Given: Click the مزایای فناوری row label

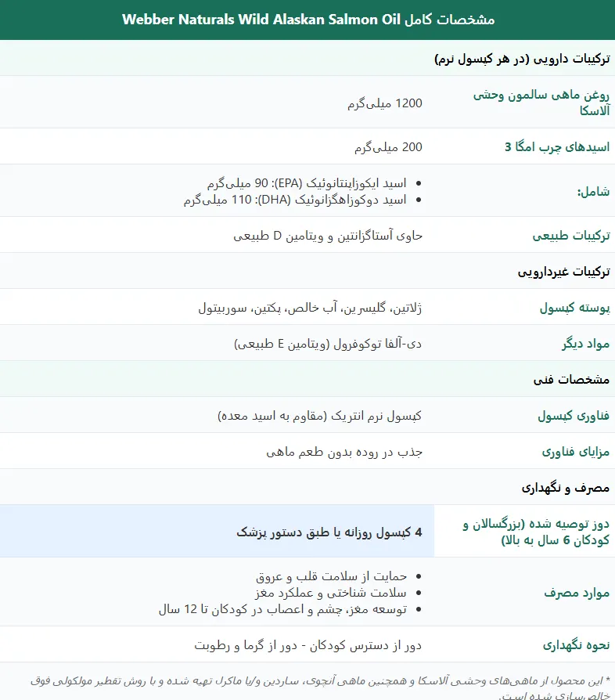Looking at the screenshot, I should pos(575,452).
